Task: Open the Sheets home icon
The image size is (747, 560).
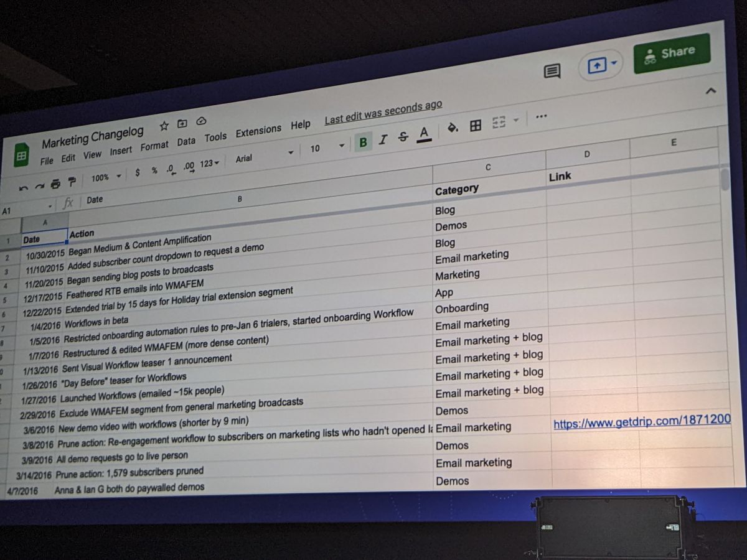Action: [22, 156]
